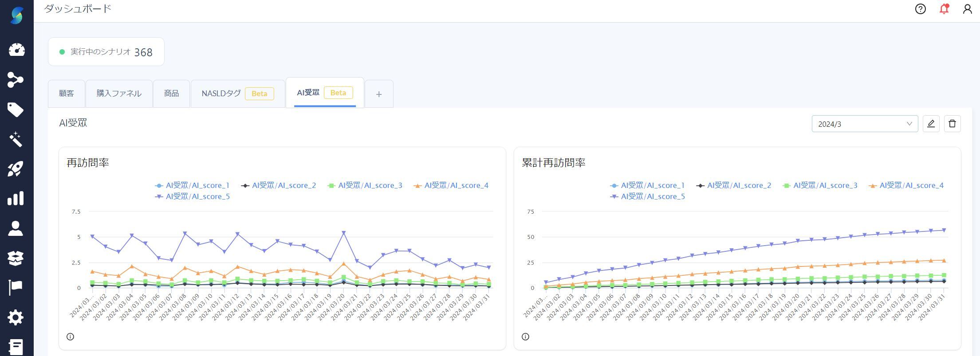Switch to the 購入ファネル tab
Image resolution: width=980 pixels, height=356 pixels.
119,94
